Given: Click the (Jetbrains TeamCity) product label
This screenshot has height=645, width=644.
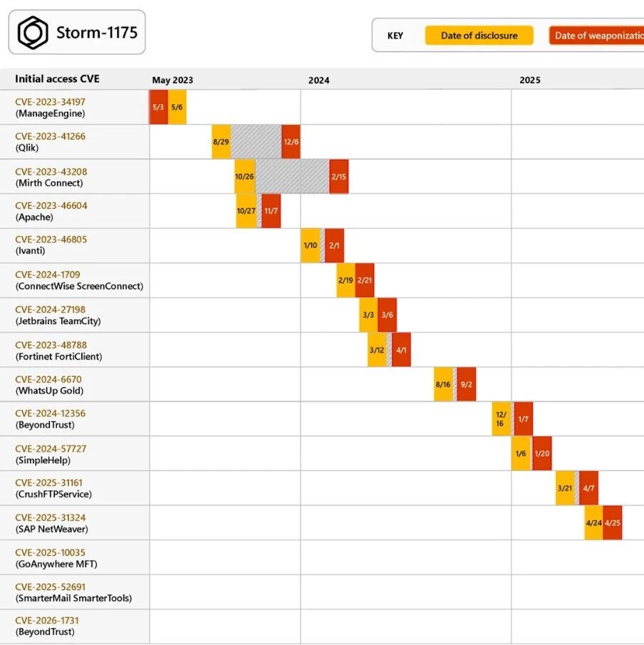Looking at the screenshot, I should [x=58, y=321].
